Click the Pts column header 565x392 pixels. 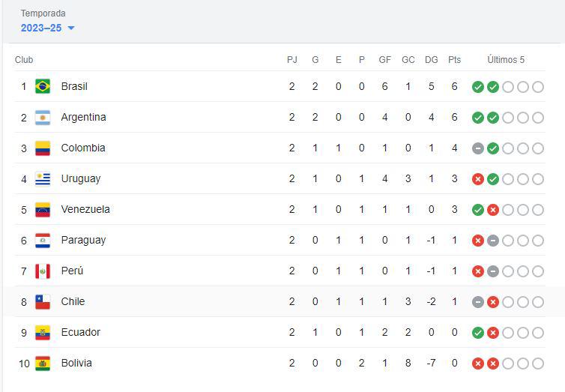pyautogui.click(x=454, y=60)
